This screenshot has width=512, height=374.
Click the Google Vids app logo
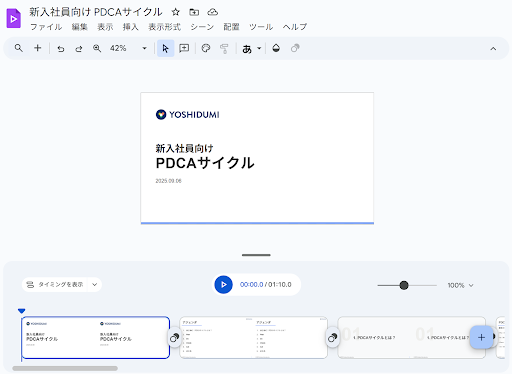point(13,18)
